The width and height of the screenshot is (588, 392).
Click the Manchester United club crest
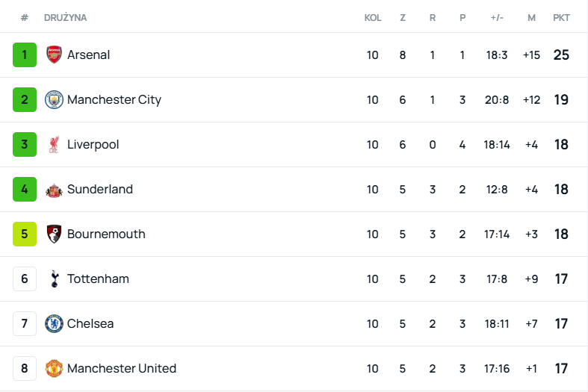54,368
